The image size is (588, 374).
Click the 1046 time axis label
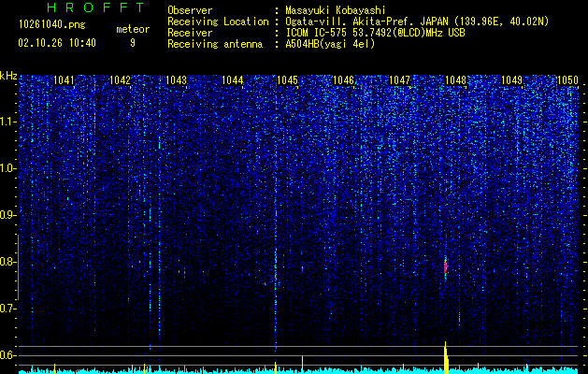click(x=343, y=80)
